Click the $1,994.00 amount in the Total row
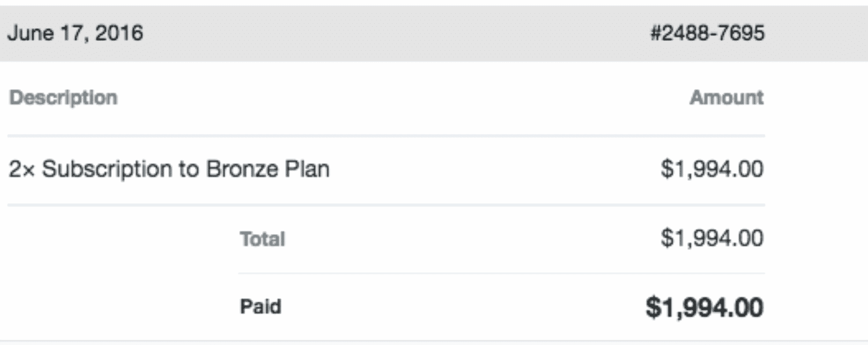The image size is (868, 345). click(x=712, y=239)
